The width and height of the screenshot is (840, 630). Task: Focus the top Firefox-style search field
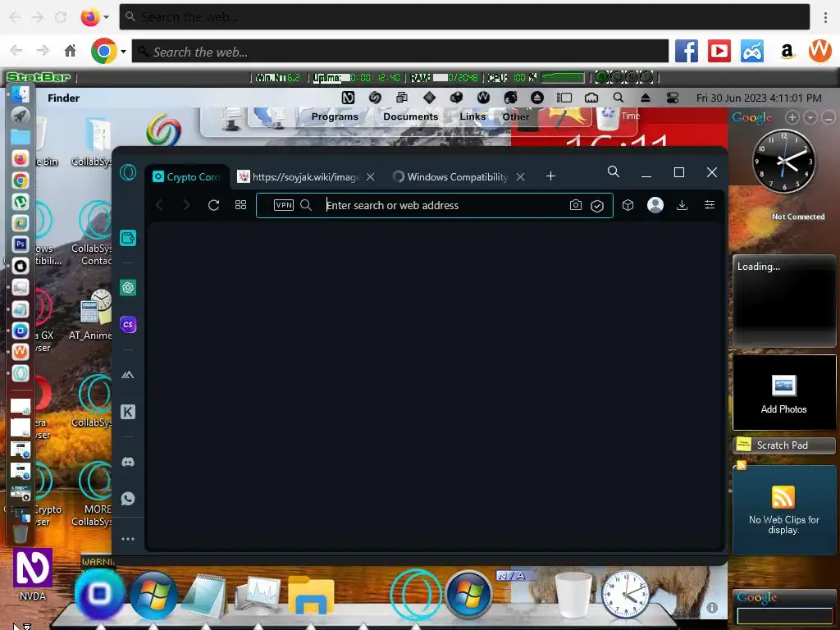pyautogui.click(x=464, y=17)
